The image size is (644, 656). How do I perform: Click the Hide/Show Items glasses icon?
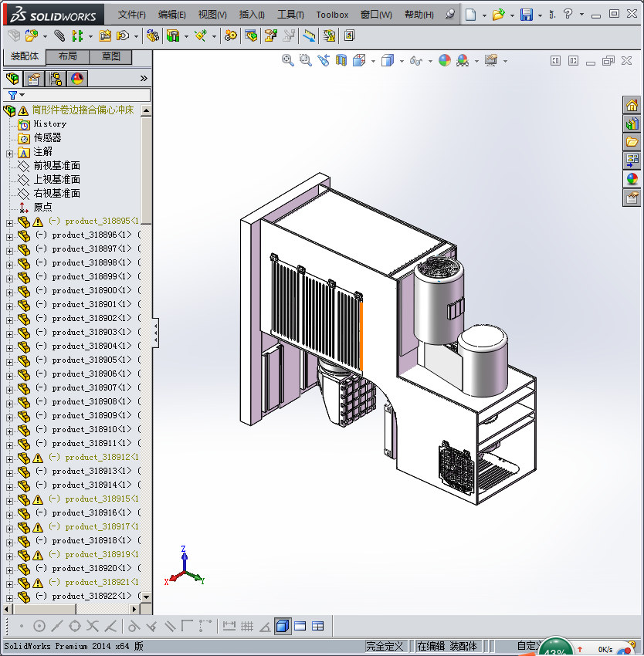click(x=415, y=61)
